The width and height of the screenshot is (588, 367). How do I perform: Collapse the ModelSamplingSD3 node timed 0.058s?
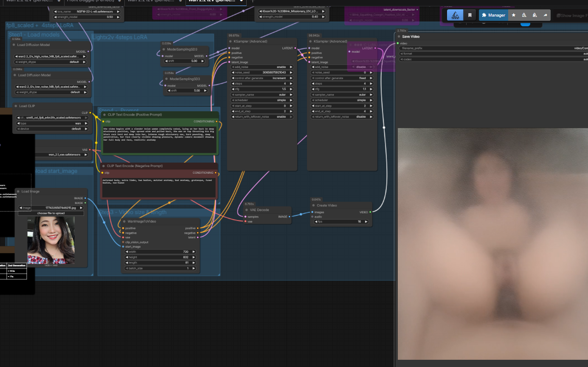(166, 79)
